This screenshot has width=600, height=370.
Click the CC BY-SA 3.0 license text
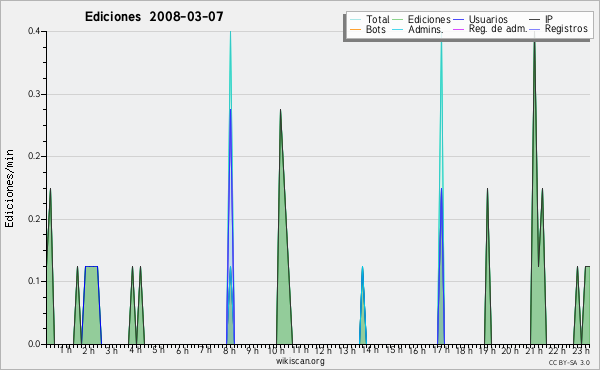569,363
